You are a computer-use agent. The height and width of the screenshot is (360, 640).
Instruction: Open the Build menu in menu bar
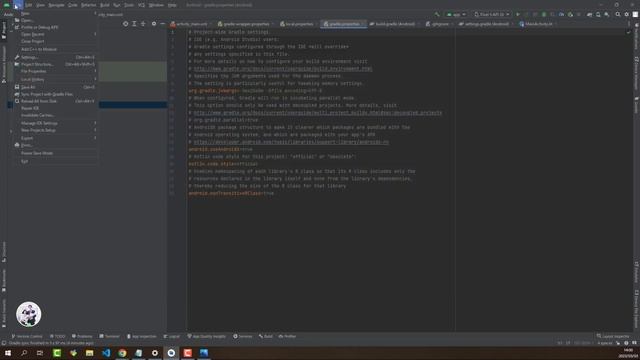tap(105, 5)
